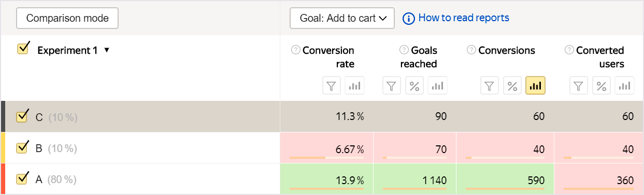Click filter icon under Converted users
The width and height of the screenshot is (644, 195).
pyautogui.click(x=579, y=85)
